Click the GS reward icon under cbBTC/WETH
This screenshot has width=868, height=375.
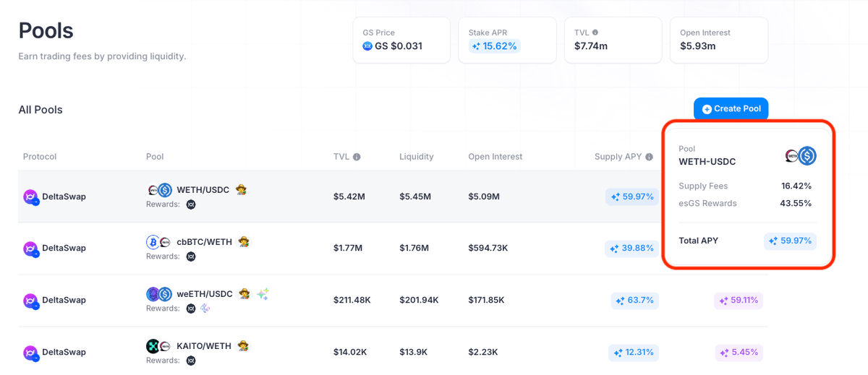point(191,257)
